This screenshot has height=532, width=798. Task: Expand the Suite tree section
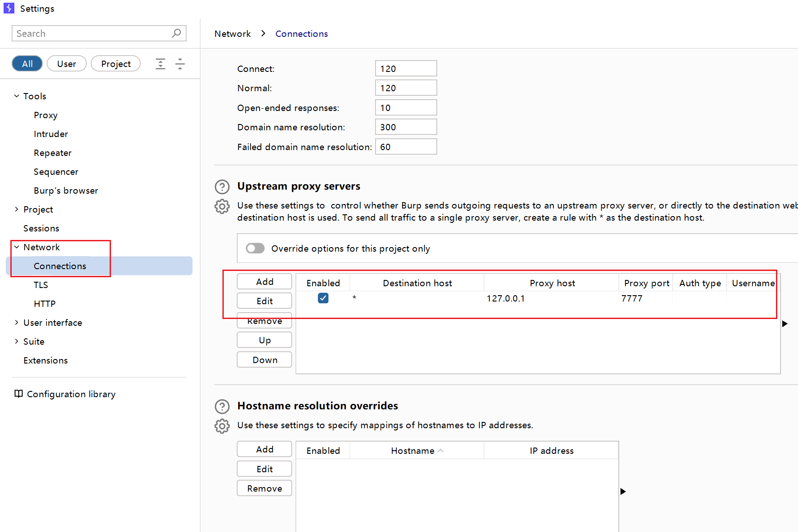(17, 341)
